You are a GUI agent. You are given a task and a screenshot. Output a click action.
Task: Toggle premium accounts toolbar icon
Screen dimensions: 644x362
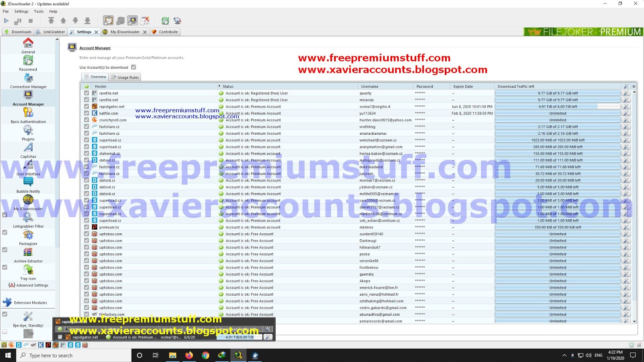[x=132, y=21]
